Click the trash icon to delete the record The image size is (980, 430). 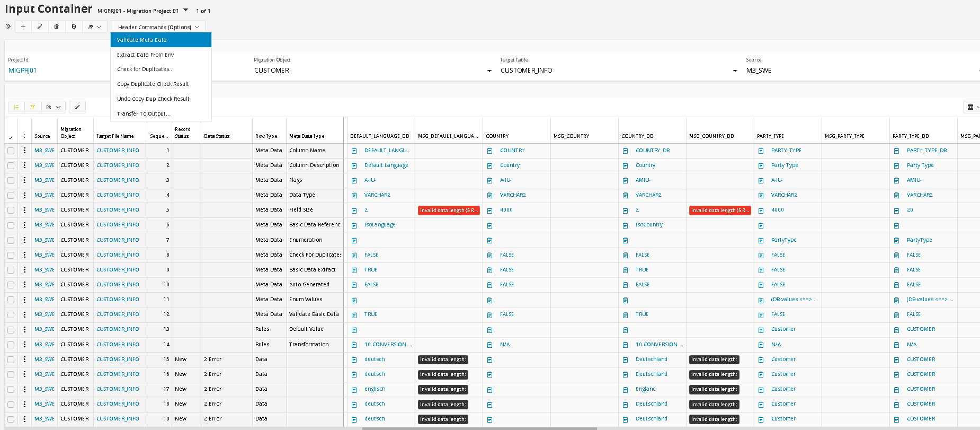point(57,27)
